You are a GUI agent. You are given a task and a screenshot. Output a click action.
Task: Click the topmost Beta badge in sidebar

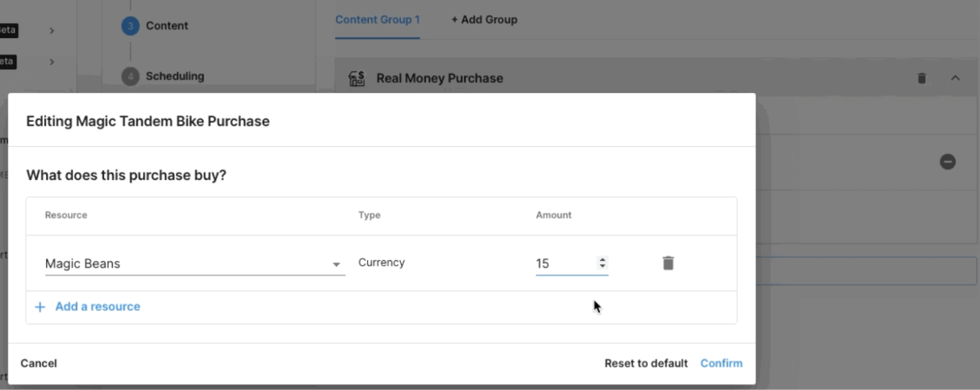click(x=8, y=30)
